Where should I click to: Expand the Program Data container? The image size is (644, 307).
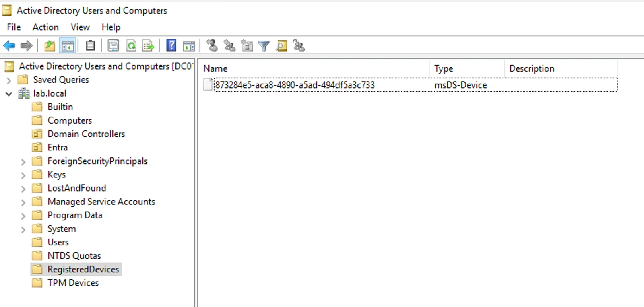pos(23,216)
